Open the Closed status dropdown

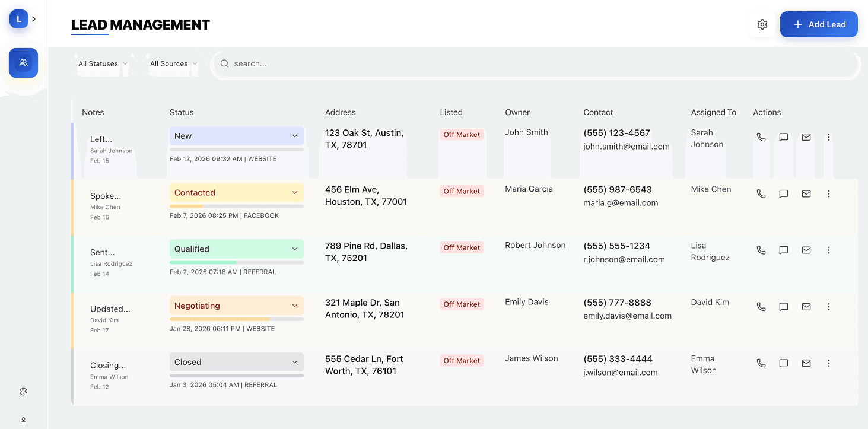click(236, 362)
